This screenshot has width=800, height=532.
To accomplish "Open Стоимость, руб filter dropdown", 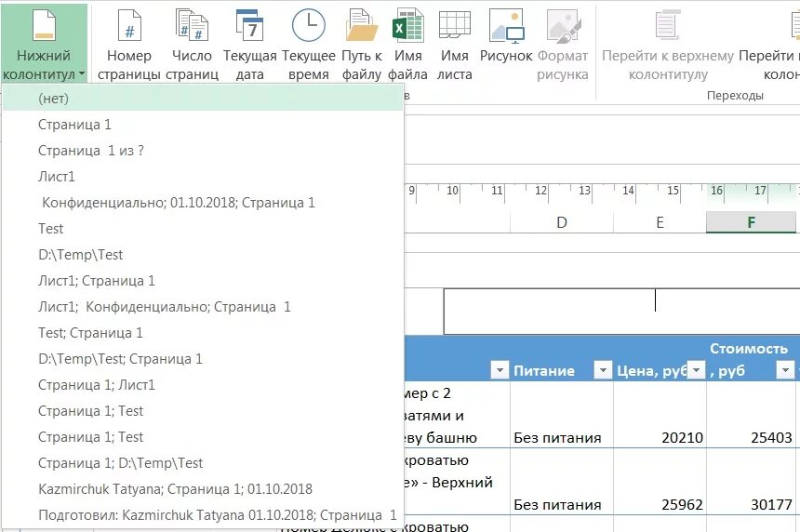I will click(x=785, y=370).
